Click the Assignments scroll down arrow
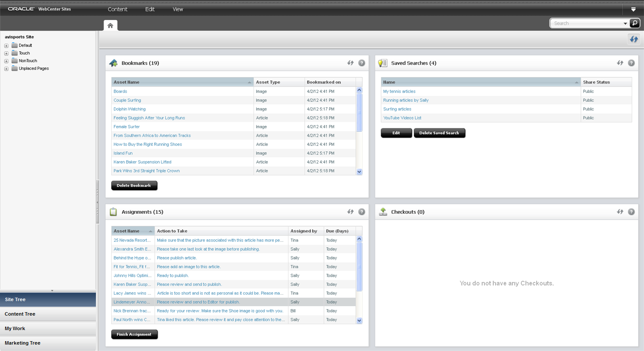The image size is (644, 351). (359, 321)
